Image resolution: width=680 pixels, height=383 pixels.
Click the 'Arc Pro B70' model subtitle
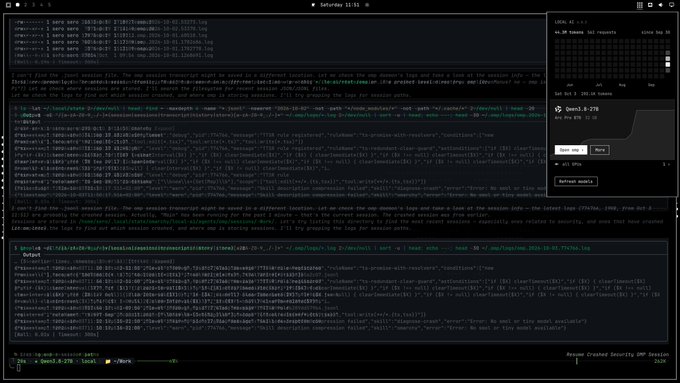point(568,118)
